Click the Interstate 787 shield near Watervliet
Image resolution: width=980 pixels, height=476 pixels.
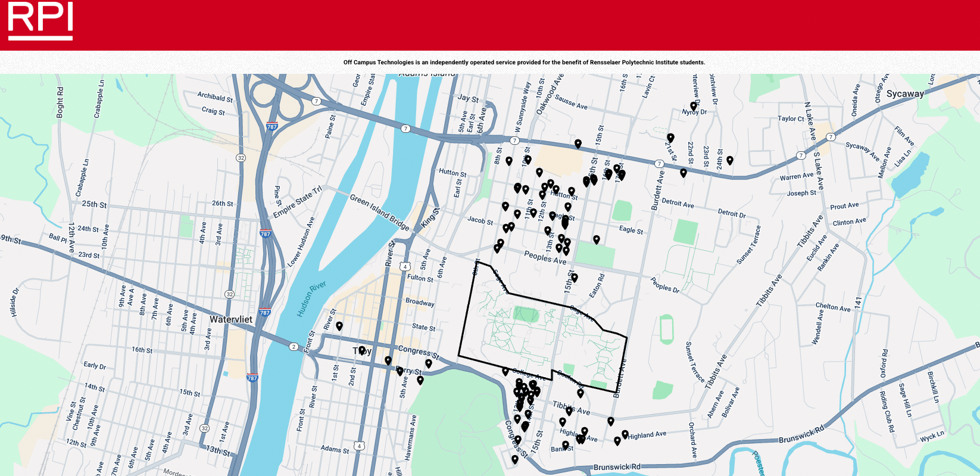[x=265, y=312]
